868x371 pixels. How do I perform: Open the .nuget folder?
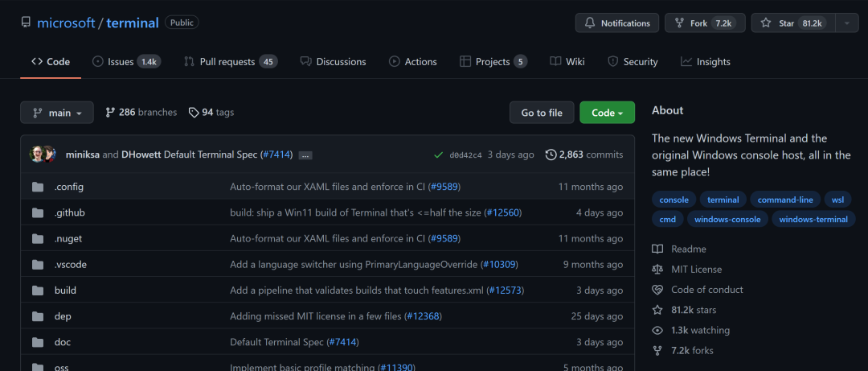[x=68, y=238]
